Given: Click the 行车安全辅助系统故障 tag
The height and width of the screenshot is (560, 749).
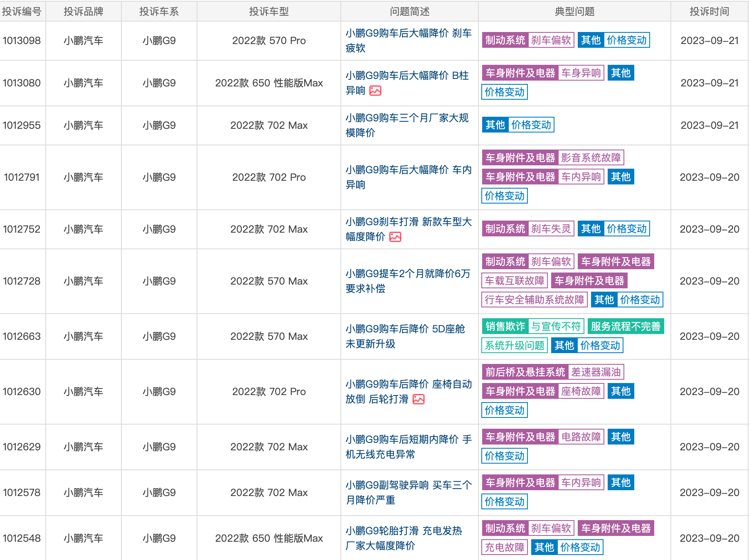Looking at the screenshot, I should coord(535,300).
